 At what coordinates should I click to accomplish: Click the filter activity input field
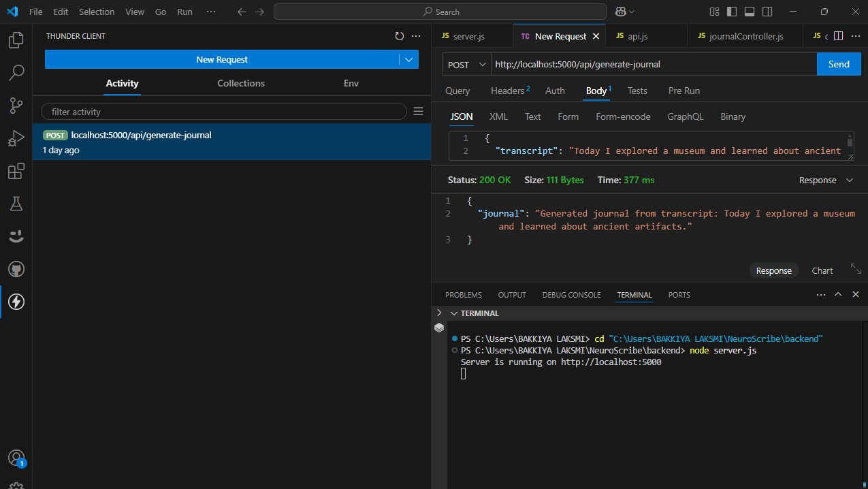[223, 112]
